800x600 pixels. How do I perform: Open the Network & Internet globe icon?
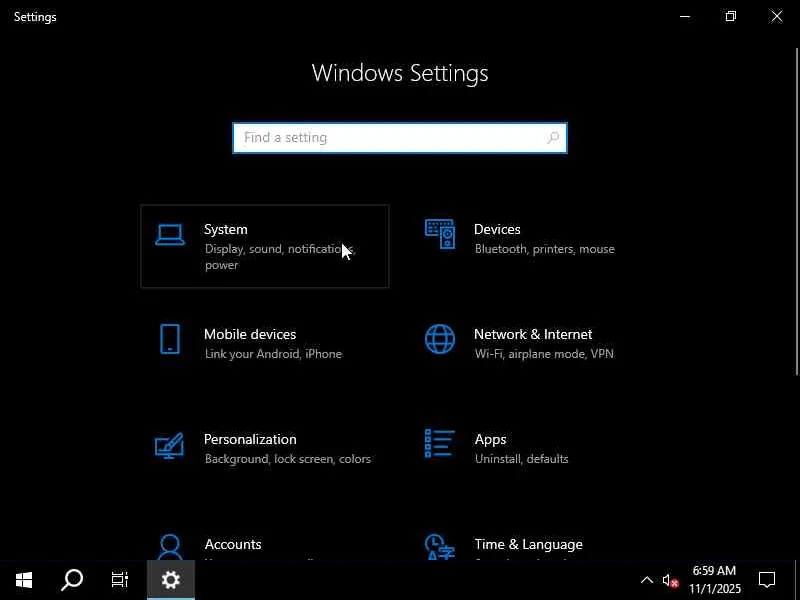pyautogui.click(x=440, y=339)
